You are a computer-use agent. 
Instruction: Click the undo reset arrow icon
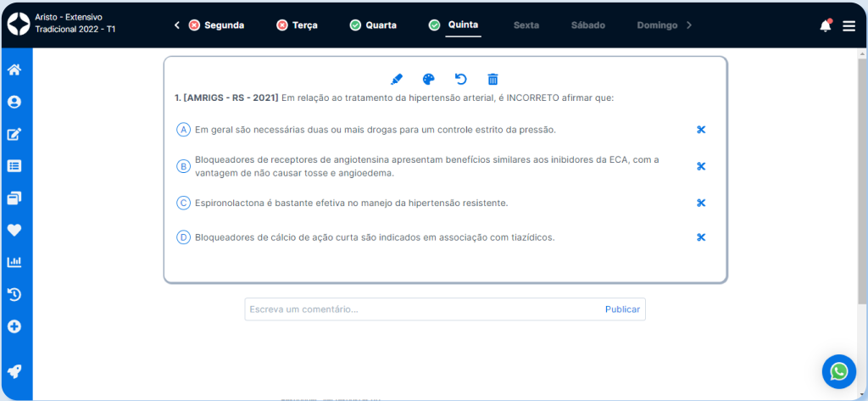[460, 79]
